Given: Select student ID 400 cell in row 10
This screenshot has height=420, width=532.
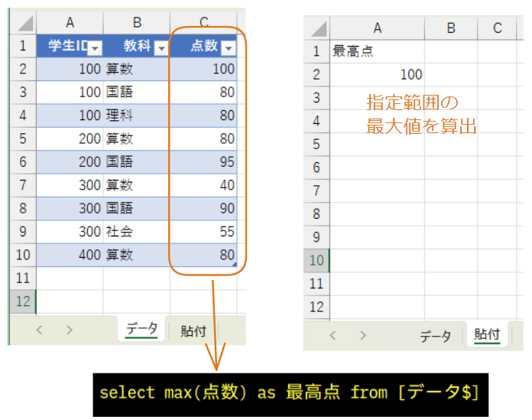Looking at the screenshot, I should click(70, 255).
